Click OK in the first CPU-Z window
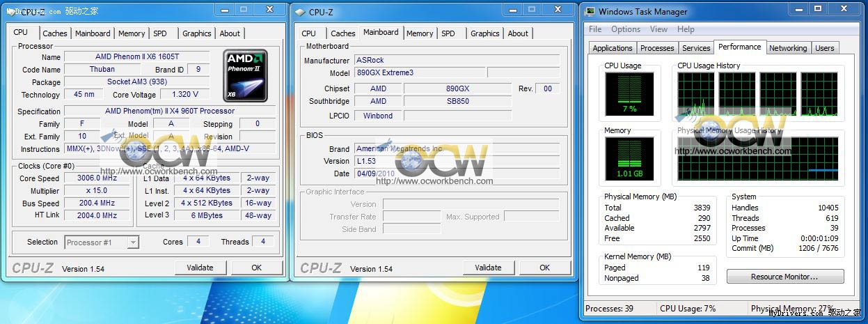This screenshot has width=868, height=324. [x=256, y=268]
